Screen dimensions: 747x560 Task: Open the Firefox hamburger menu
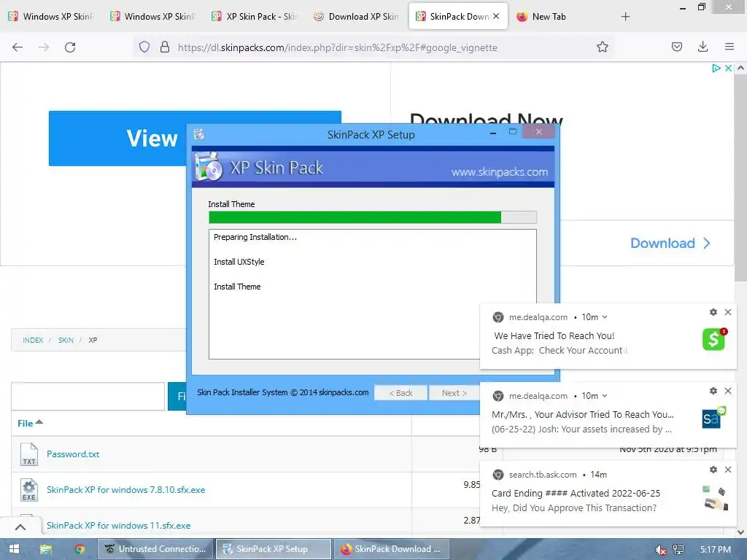(x=729, y=47)
